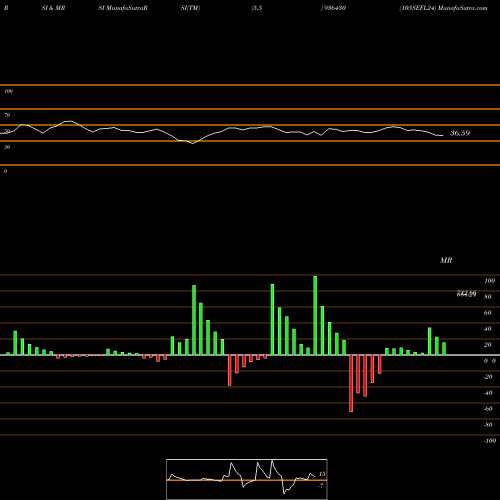The width and height of the screenshot is (500, 500).
Task: Click the MunafaSutra.com header text
Action: point(463,8)
